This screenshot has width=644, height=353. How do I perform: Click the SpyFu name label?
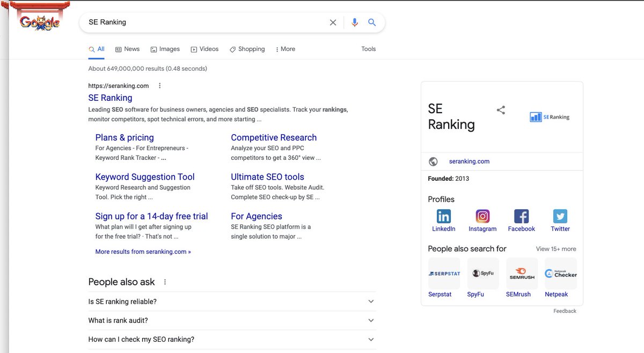coord(475,295)
